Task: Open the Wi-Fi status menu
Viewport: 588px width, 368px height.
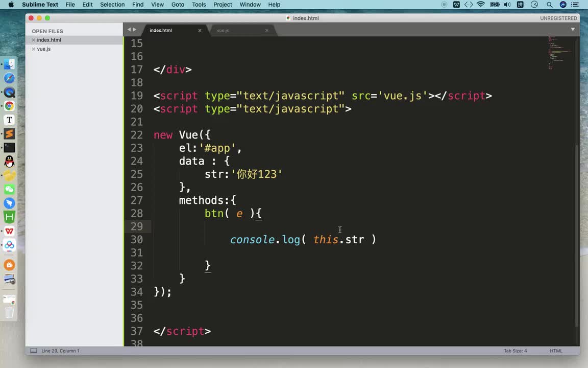Action: [481, 5]
